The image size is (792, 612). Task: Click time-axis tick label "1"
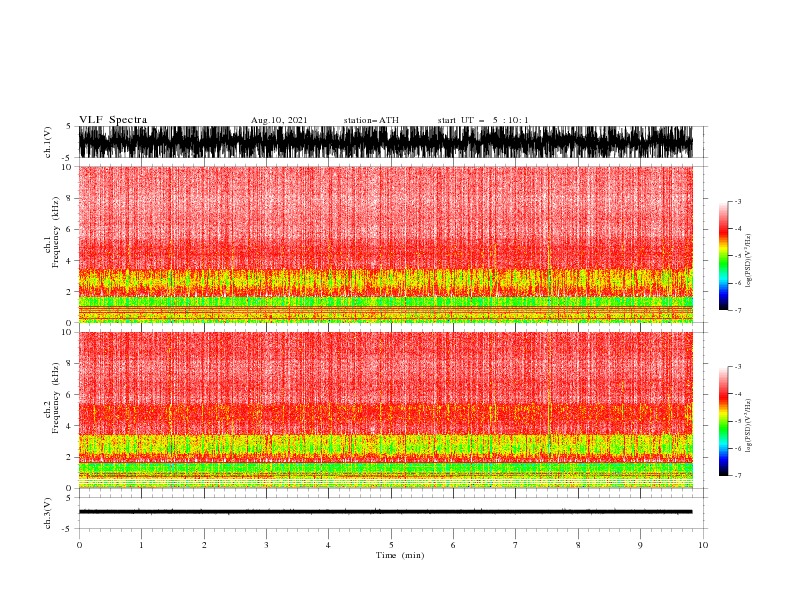tap(141, 545)
